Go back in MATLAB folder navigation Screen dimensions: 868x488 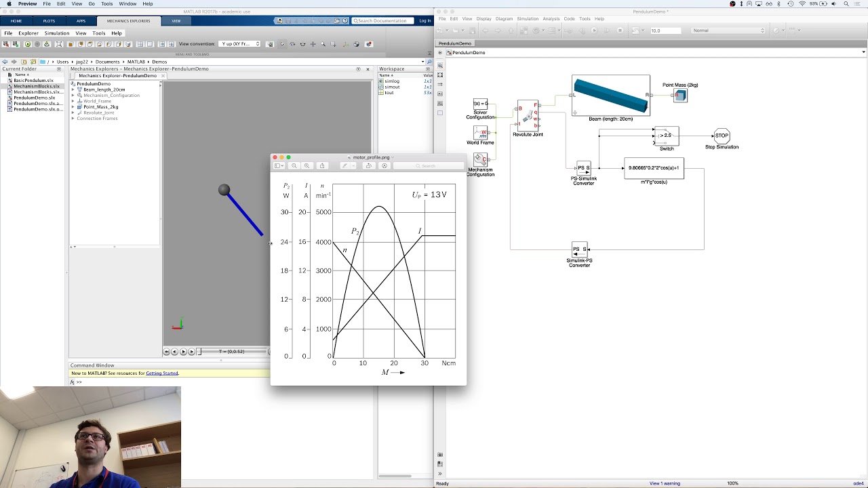pos(5,62)
